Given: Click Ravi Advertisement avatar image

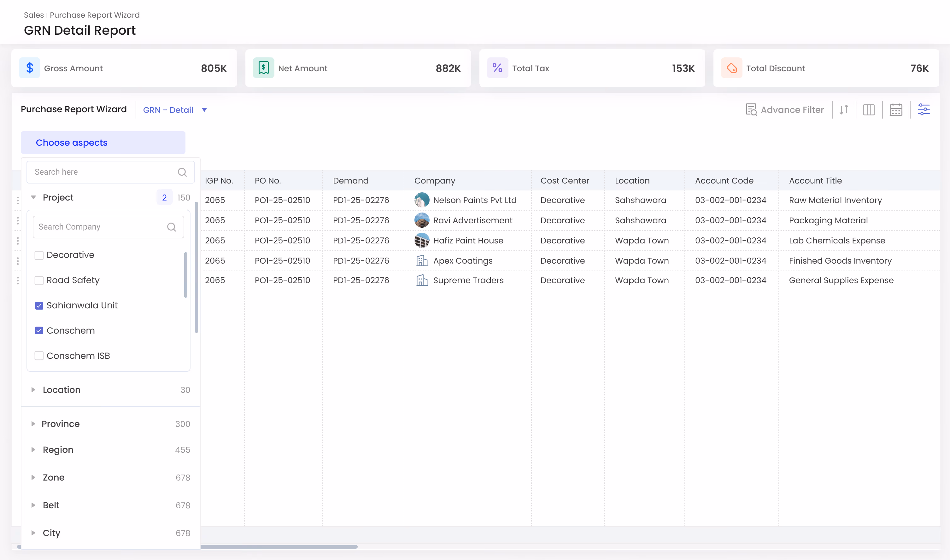Looking at the screenshot, I should click(422, 220).
